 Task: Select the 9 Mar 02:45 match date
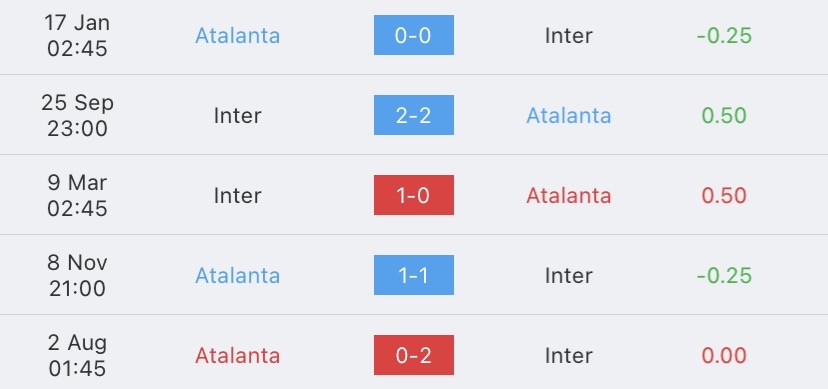(78, 195)
